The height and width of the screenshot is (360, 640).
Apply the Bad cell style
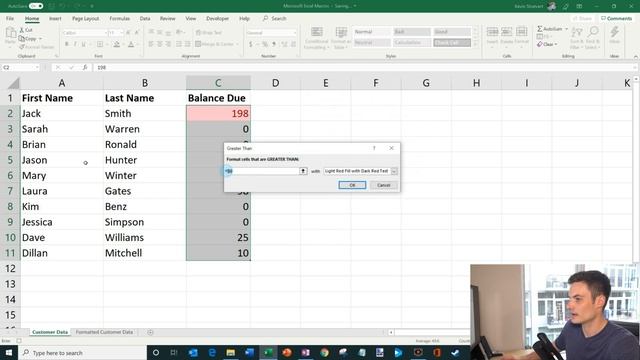pyautogui.click(x=411, y=32)
